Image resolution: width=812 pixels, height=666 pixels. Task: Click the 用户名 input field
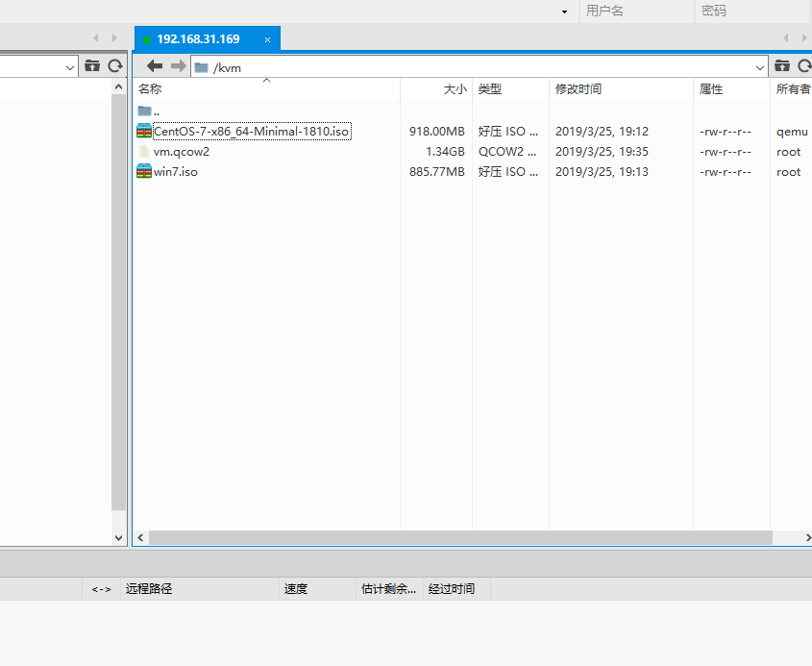pyautogui.click(x=636, y=11)
